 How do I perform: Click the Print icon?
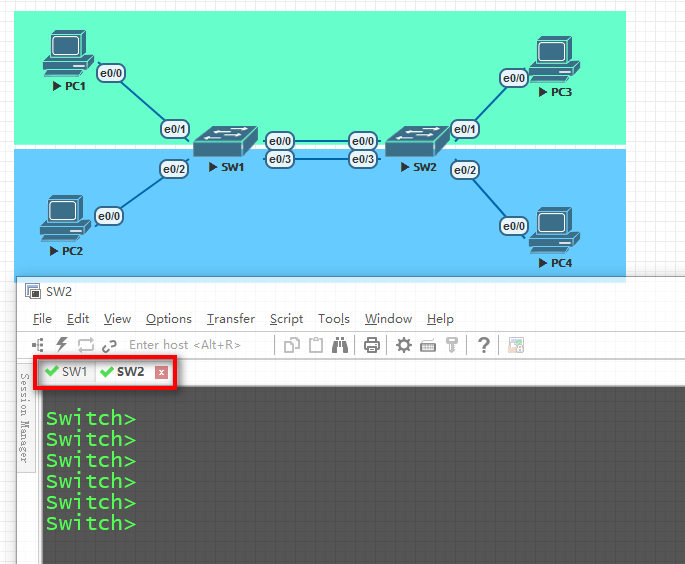coord(372,345)
